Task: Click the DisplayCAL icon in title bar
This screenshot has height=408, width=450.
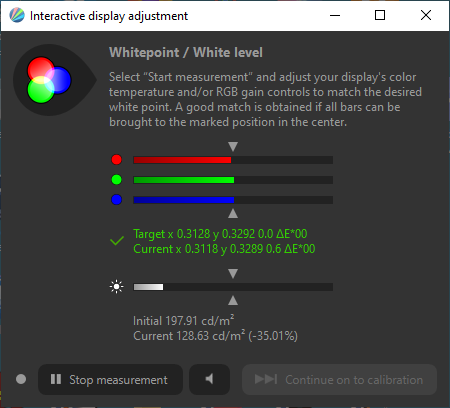Action: pos(17,15)
